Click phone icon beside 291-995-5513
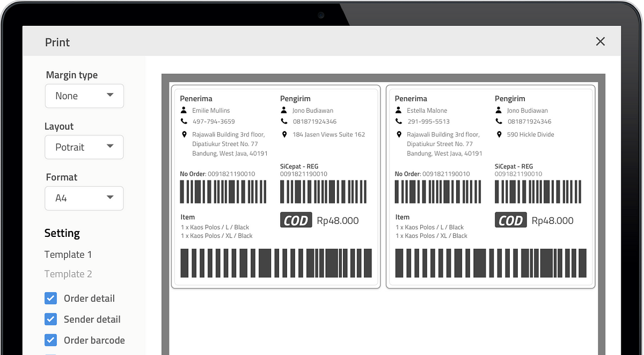Viewport: 644px width, 355px height. point(399,121)
